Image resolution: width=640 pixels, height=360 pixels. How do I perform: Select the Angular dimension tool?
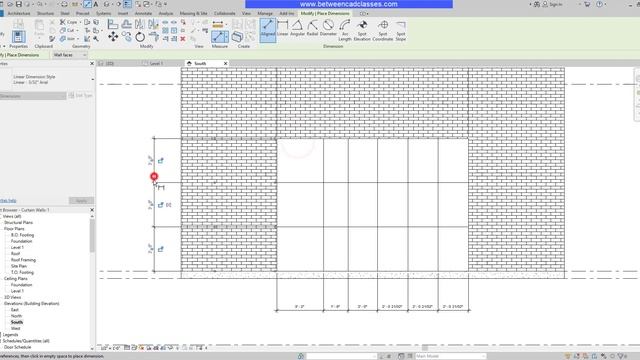(x=298, y=29)
